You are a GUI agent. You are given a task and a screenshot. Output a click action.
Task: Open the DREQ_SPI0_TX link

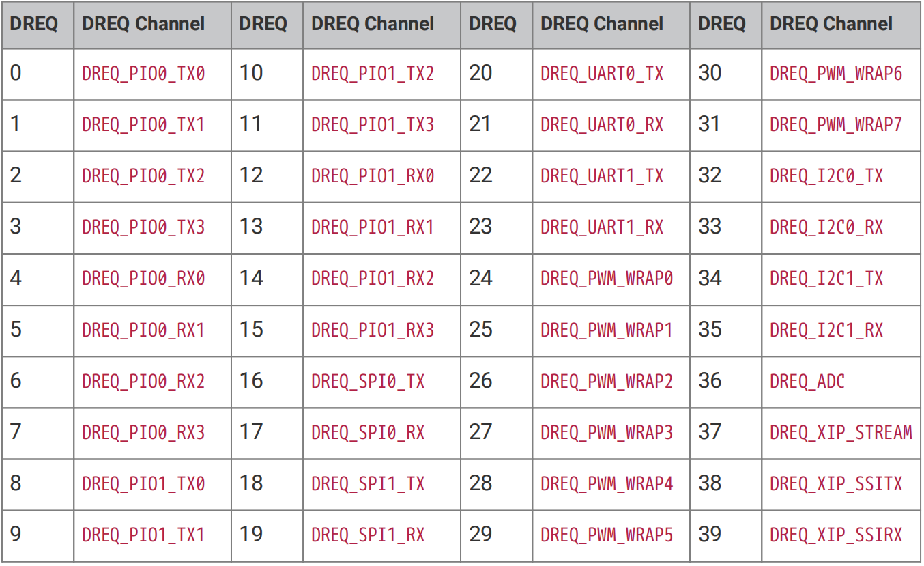tap(368, 382)
